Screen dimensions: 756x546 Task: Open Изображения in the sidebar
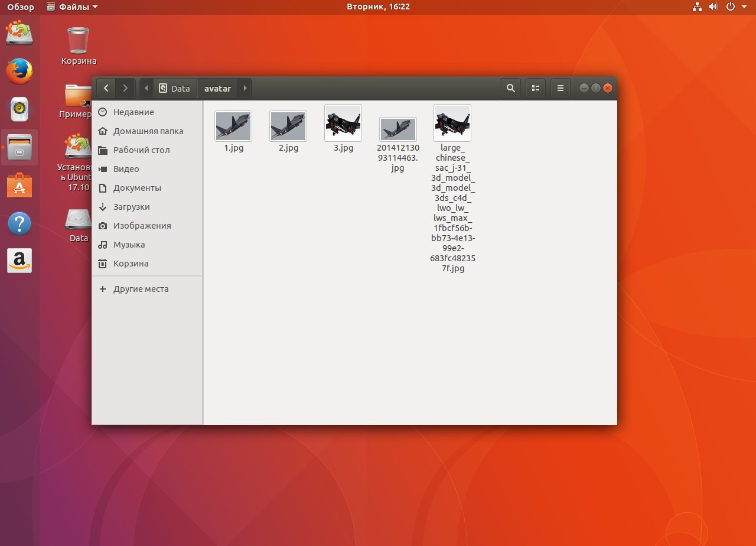142,226
